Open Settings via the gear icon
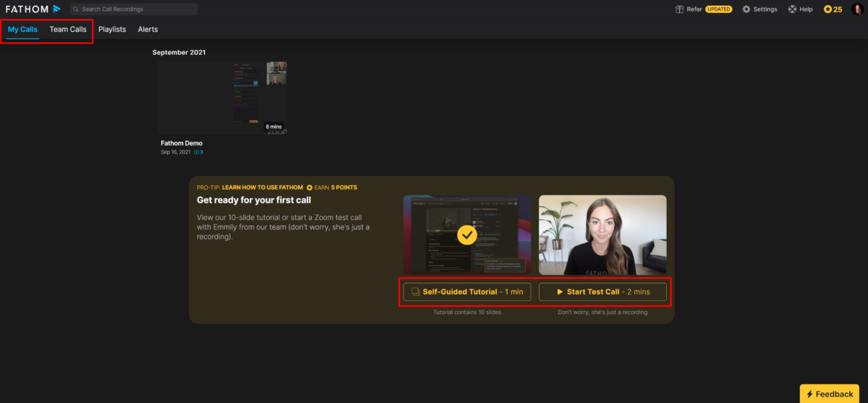This screenshot has height=403, width=868. click(x=746, y=9)
